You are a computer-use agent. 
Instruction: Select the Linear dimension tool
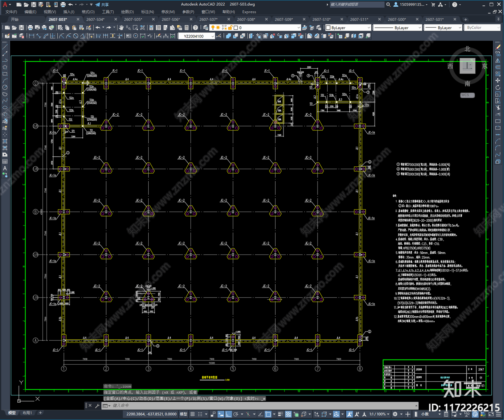[31, 36]
